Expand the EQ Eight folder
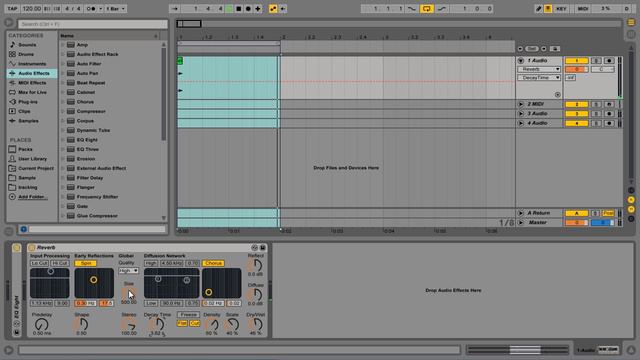This screenshot has width=640, height=360. pyautogui.click(x=62, y=140)
